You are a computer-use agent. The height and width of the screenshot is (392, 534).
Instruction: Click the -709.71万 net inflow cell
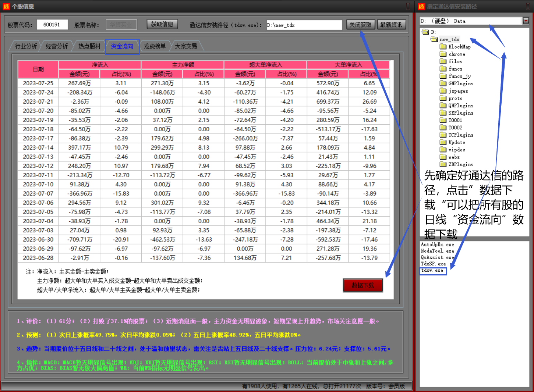point(79,239)
